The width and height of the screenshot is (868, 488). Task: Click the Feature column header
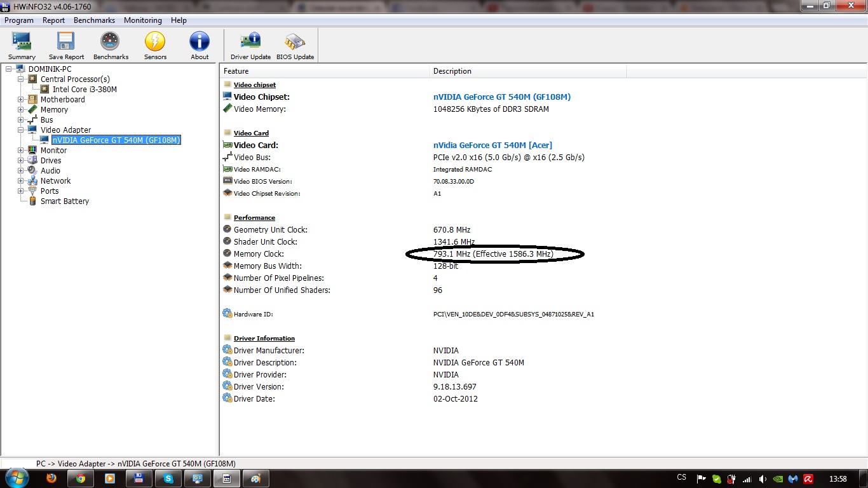point(325,71)
